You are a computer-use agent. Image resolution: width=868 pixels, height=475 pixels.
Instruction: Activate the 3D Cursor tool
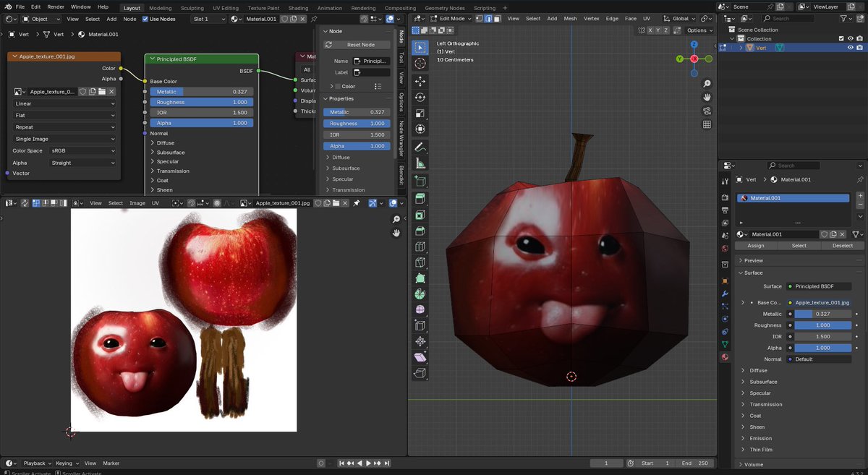click(420, 63)
